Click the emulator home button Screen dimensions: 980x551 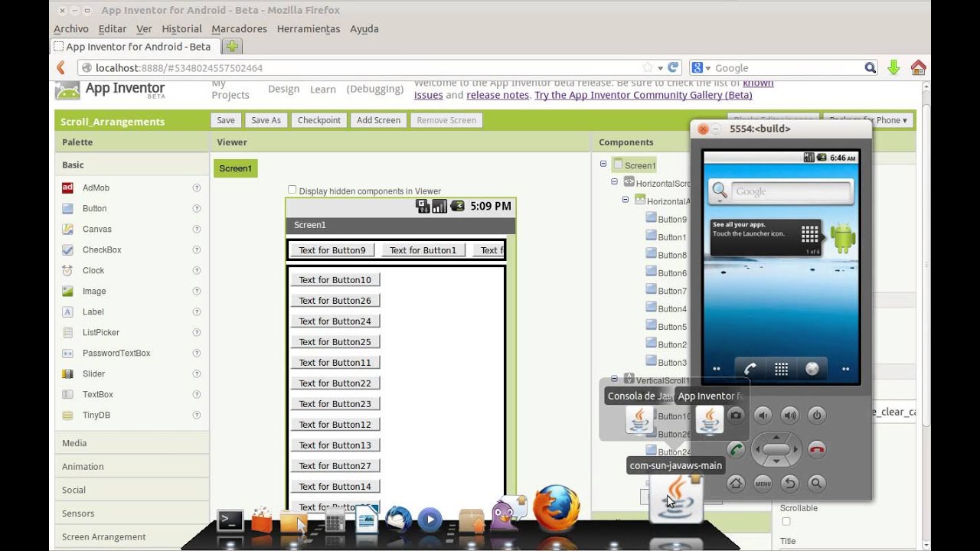pos(736,483)
